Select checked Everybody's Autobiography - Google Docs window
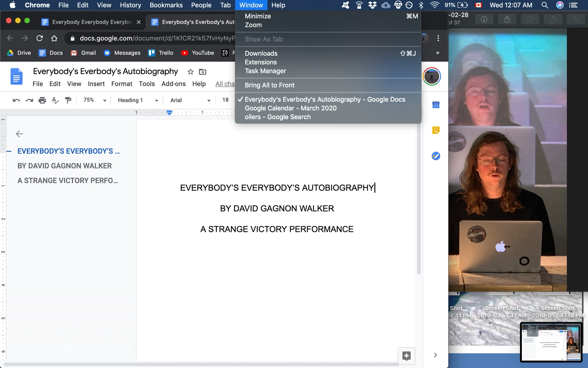 328,99
